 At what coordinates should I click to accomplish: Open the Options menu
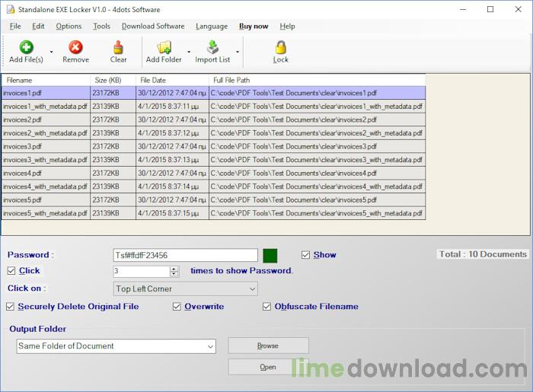coord(69,26)
